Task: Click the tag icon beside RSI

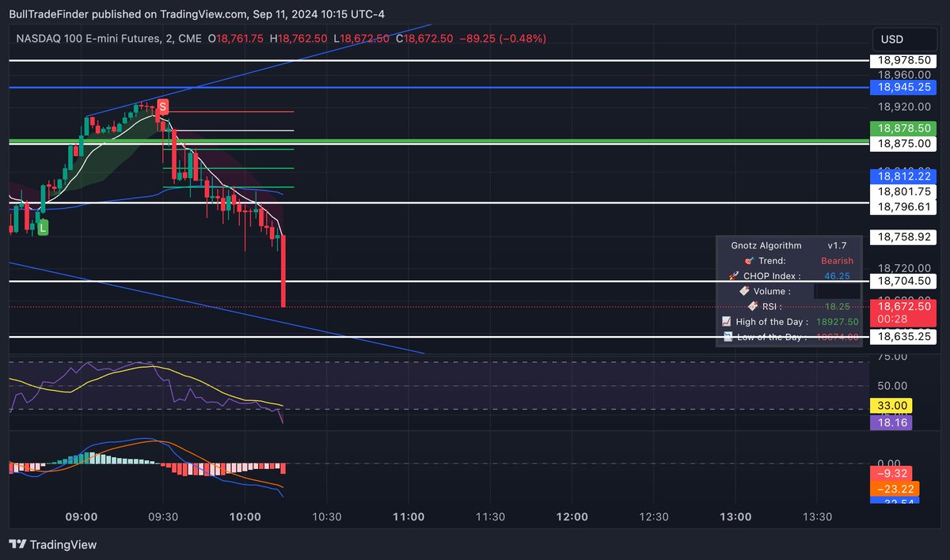Action: click(x=753, y=306)
